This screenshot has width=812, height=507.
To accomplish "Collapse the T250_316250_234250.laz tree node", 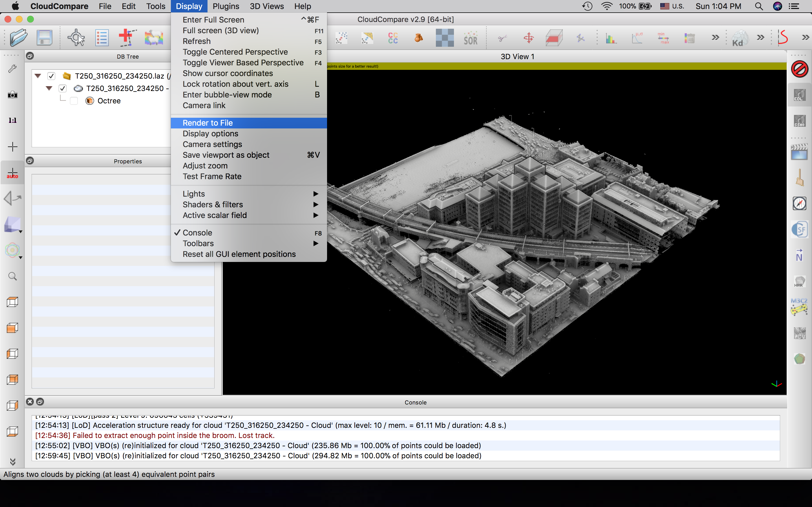I will pyautogui.click(x=38, y=76).
